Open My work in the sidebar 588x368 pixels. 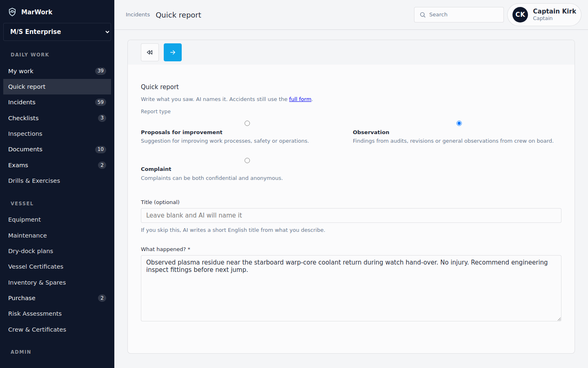point(57,71)
